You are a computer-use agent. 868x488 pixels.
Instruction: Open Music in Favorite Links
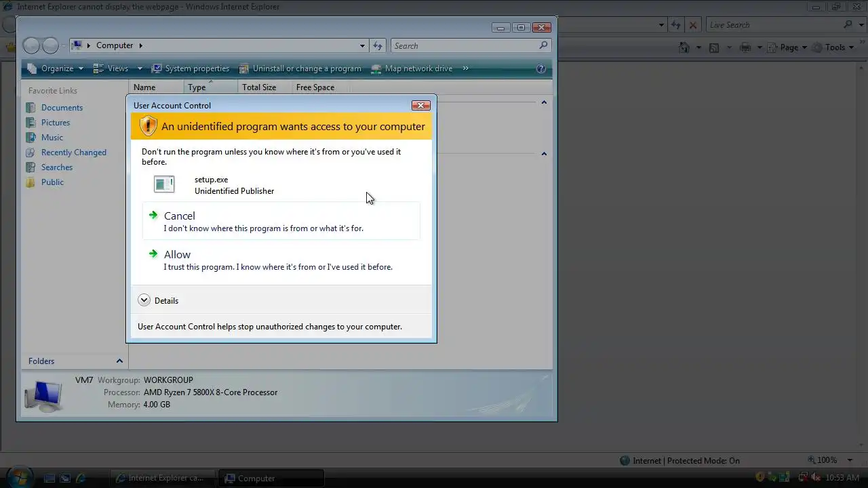[52, 138]
